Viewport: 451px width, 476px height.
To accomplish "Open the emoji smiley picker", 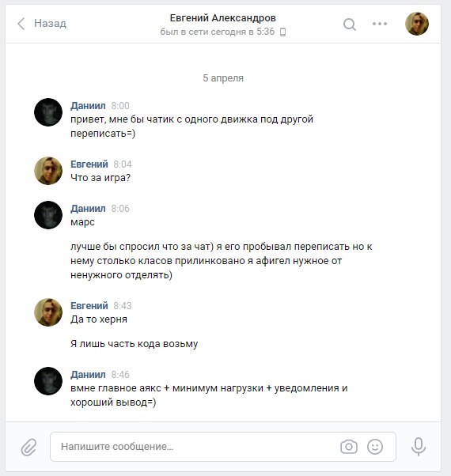I will point(375,447).
